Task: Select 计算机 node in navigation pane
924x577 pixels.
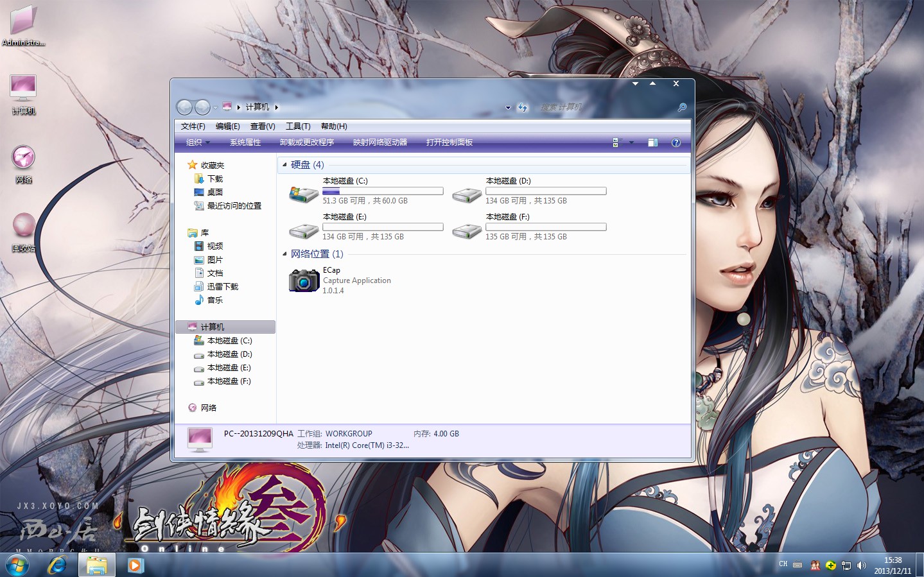Action: coord(225,327)
